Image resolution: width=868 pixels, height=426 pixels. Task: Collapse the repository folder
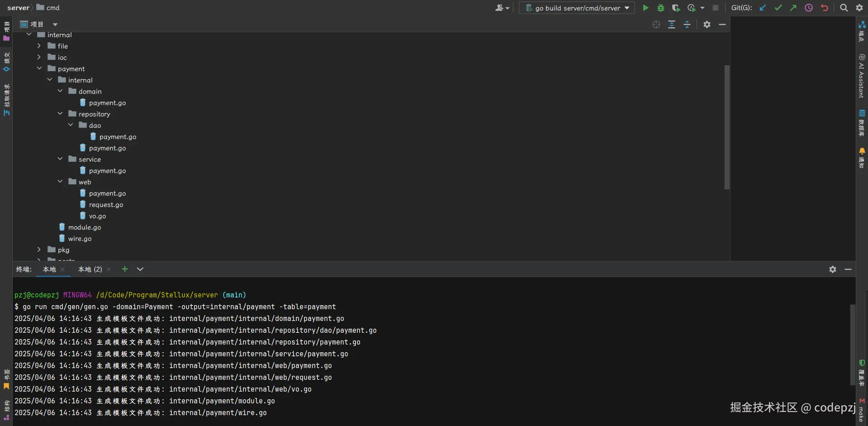pyautogui.click(x=60, y=114)
